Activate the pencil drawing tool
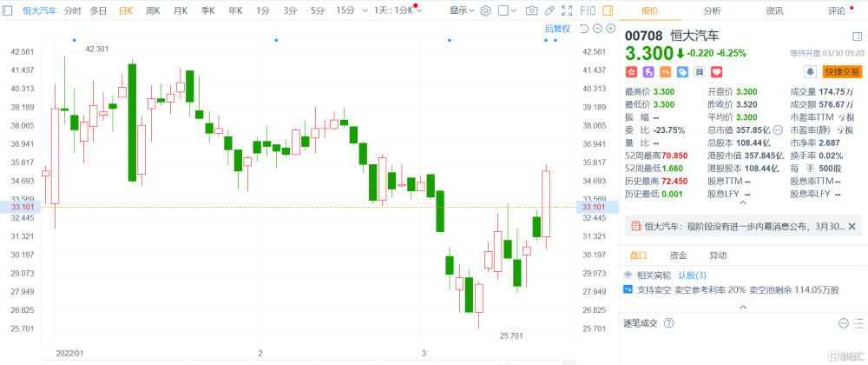 pyautogui.click(x=549, y=10)
